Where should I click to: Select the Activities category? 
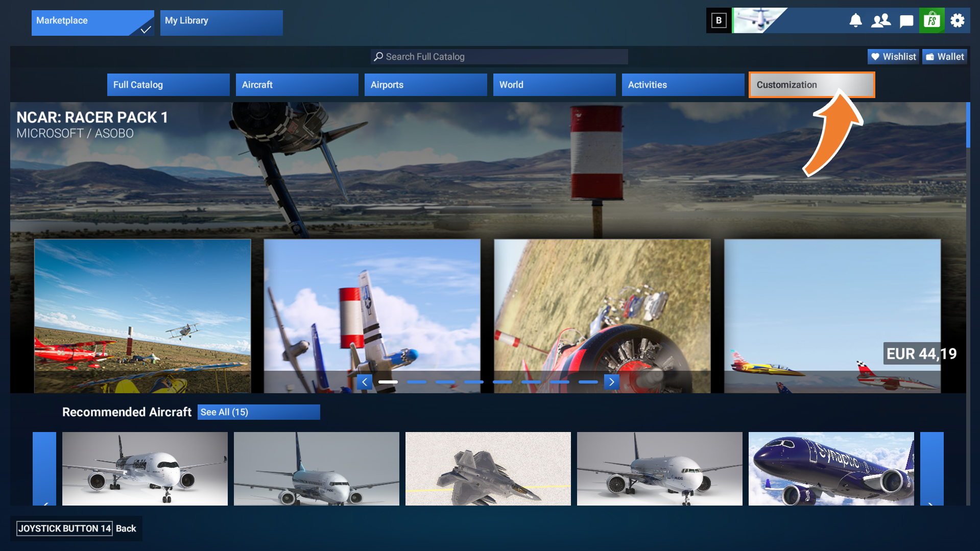(x=683, y=85)
